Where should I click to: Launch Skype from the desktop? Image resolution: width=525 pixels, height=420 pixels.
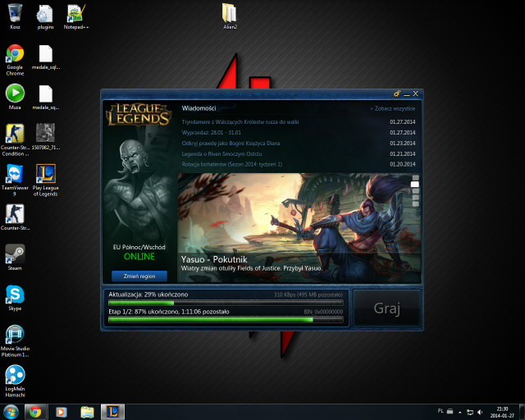tap(15, 297)
